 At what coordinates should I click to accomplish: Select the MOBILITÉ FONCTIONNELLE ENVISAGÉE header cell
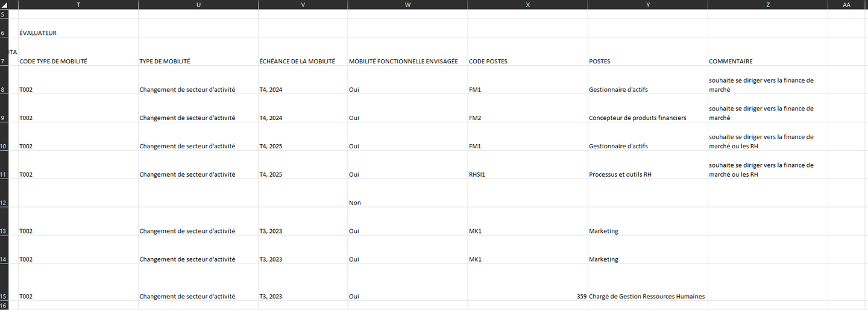(x=407, y=61)
